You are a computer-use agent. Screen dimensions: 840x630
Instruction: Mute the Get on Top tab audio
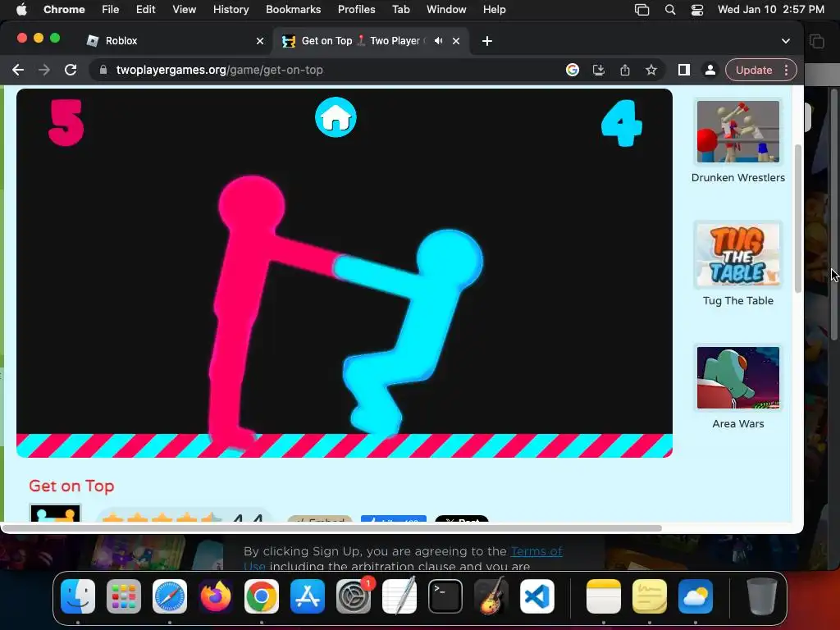click(x=438, y=41)
